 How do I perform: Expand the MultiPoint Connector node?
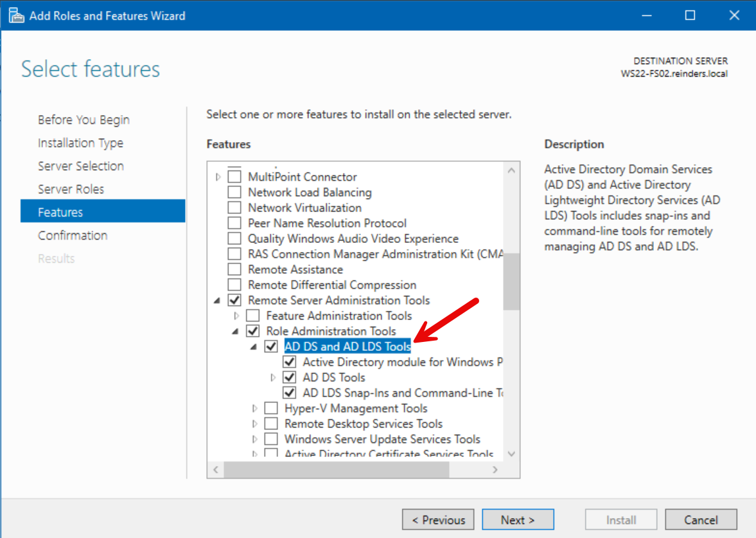(217, 176)
